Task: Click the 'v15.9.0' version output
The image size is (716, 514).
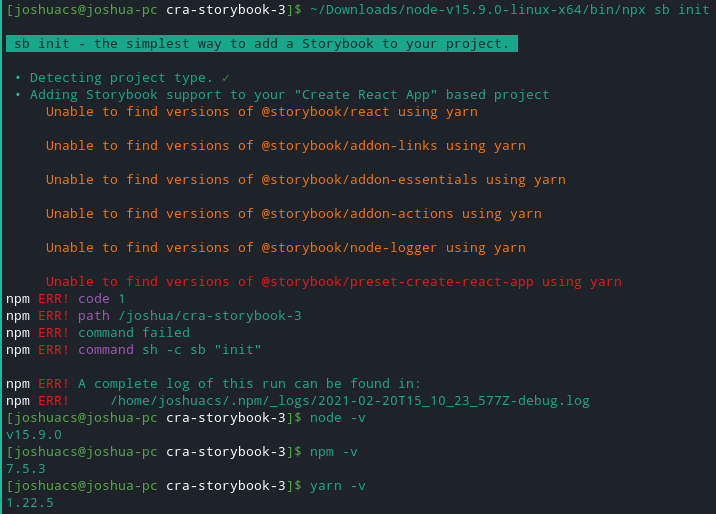Action: coord(34,435)
